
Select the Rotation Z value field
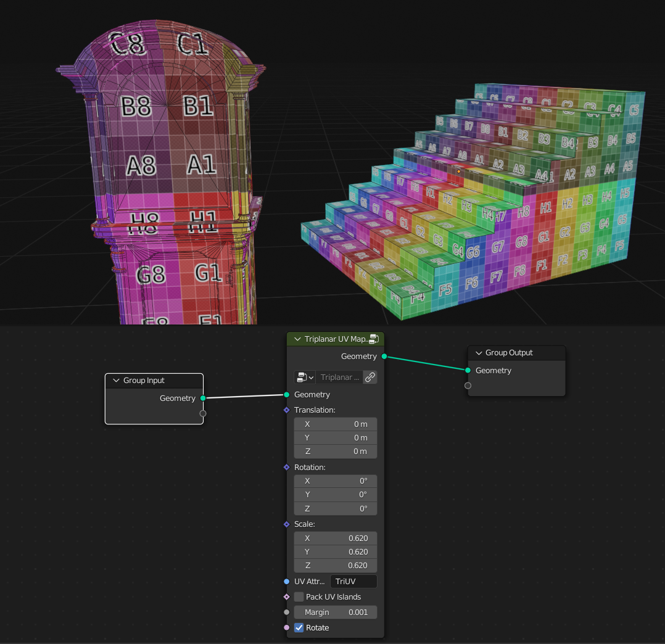pos(335,508)
